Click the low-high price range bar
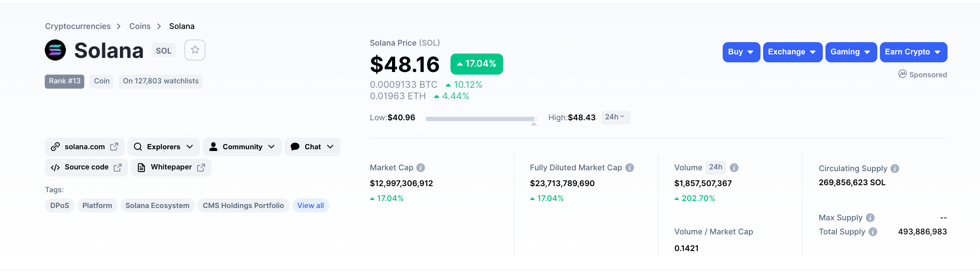This screenshot has width=980, height=273. tap(481, 119)
